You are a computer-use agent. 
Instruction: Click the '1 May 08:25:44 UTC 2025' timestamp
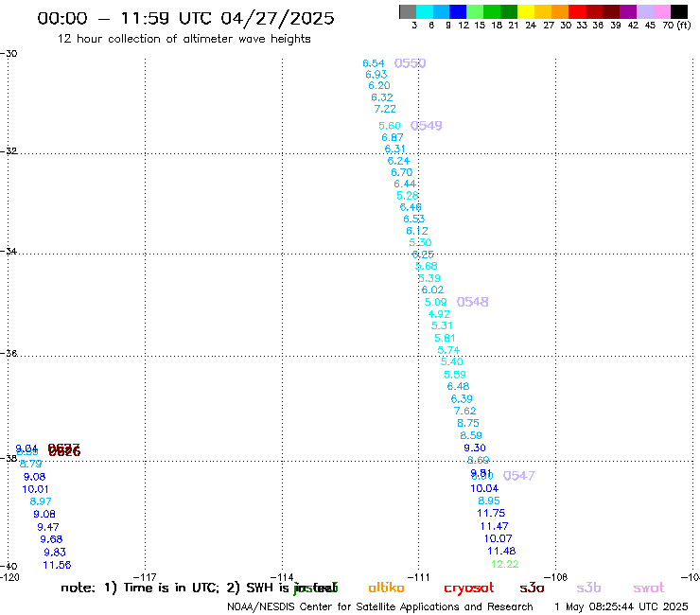(x=621, y=607)
